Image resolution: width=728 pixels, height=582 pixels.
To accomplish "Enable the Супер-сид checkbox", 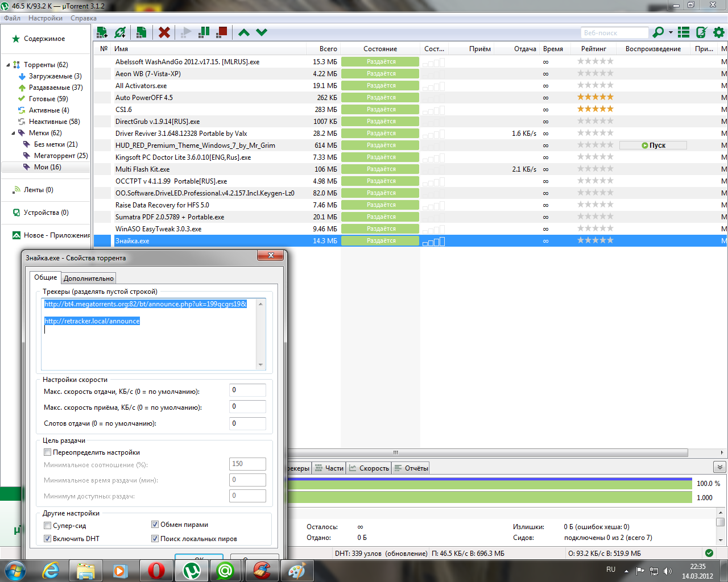I will point(48,526).
